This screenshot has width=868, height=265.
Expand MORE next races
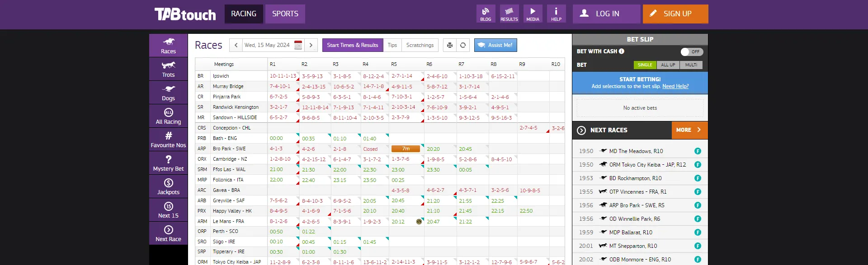coord(689,130)
